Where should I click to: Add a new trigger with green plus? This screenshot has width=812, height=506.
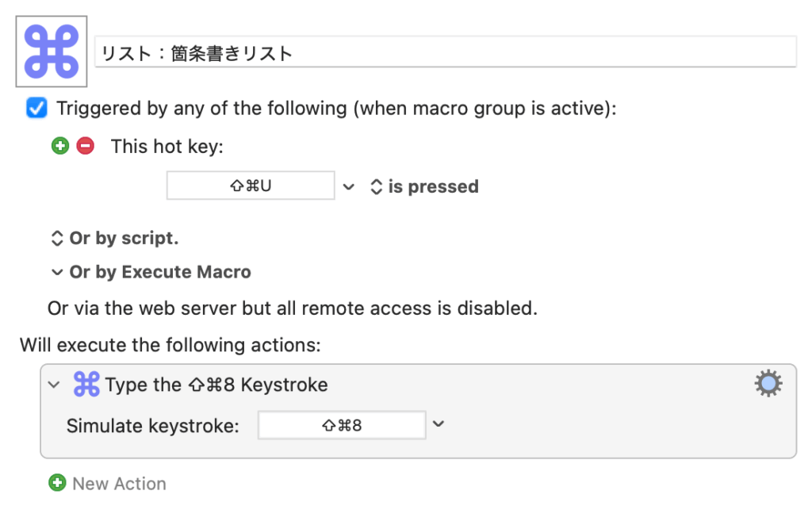click(60, 146)
